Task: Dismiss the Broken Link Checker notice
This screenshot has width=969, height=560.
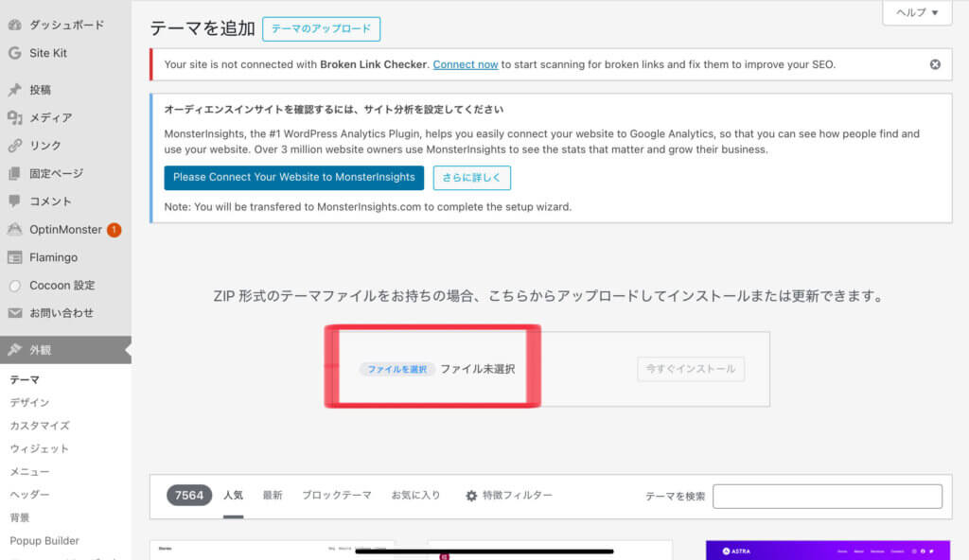Action: click(x=935, y=64)
